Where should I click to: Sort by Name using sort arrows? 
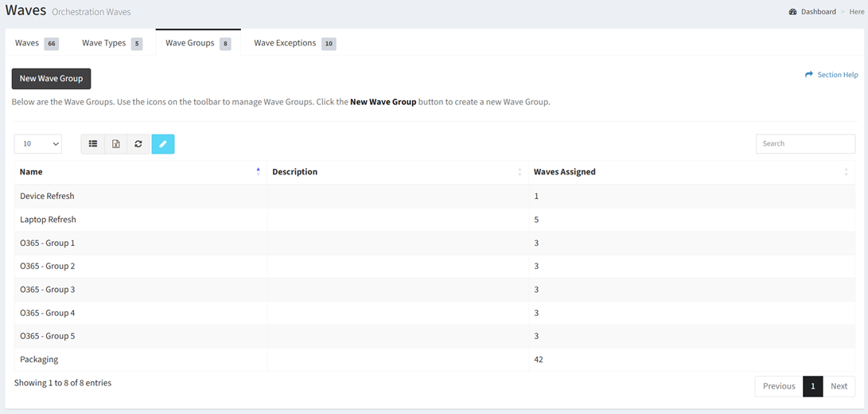[258, 172]
